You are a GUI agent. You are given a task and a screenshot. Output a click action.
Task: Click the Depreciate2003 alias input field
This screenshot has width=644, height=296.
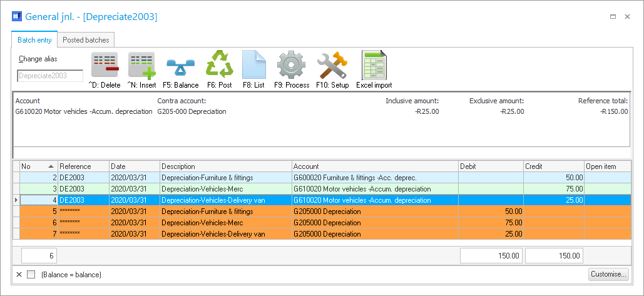[x=50, y=76]
